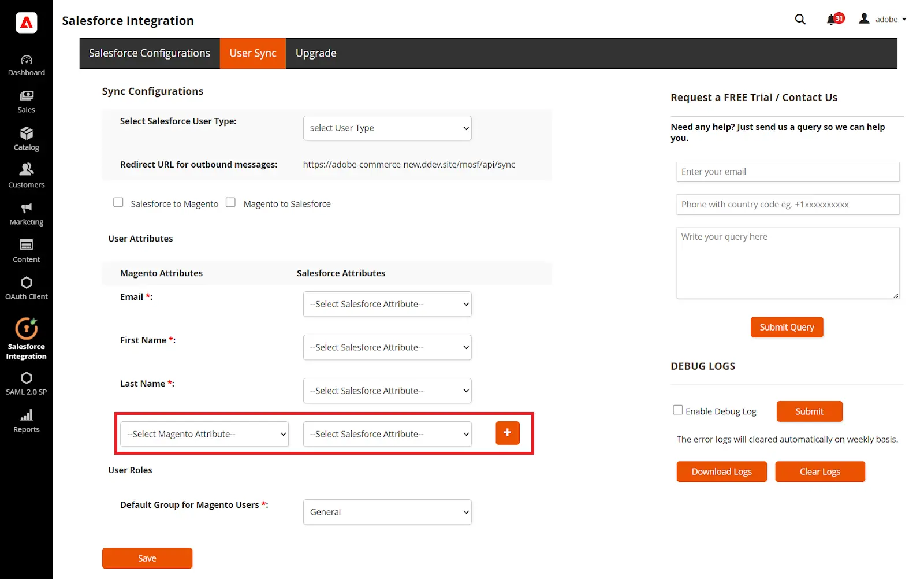
Task: Expand the adobe account menu
Action: click(x=891, y=19)
